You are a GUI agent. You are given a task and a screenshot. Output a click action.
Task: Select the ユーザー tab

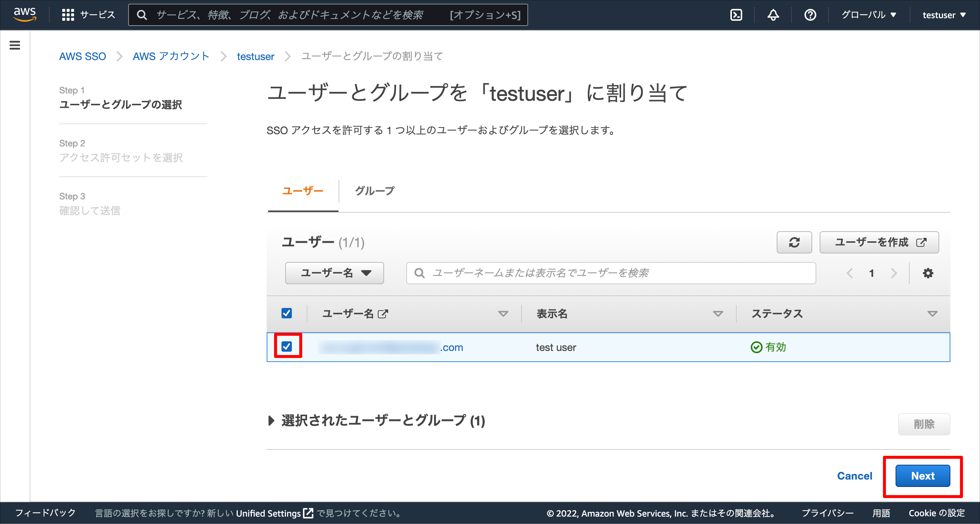(303, 190)
